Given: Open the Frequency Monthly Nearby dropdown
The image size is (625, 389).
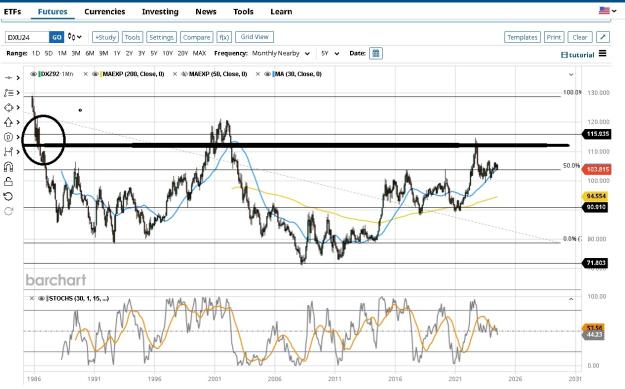Looking at the screenshot, I should [x=281, y=53].
